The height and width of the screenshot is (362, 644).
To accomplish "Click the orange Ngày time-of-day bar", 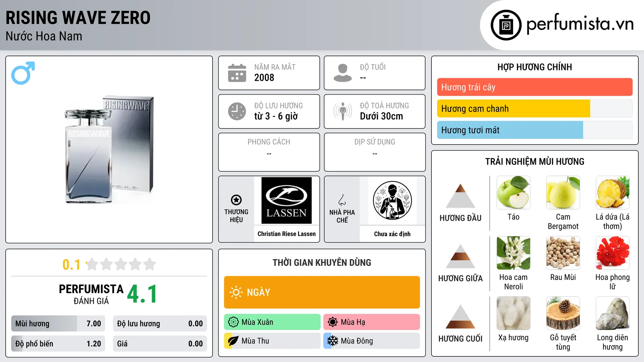I will (322, 292).
